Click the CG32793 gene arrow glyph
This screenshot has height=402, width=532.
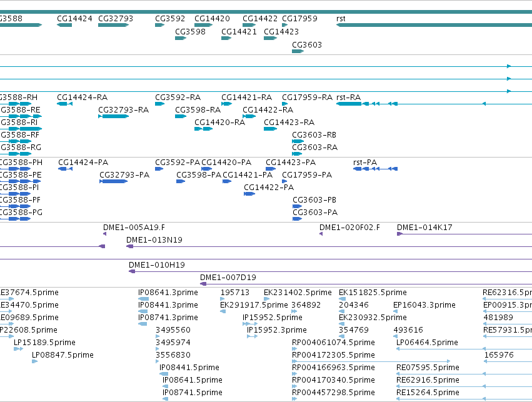[113, 25]
